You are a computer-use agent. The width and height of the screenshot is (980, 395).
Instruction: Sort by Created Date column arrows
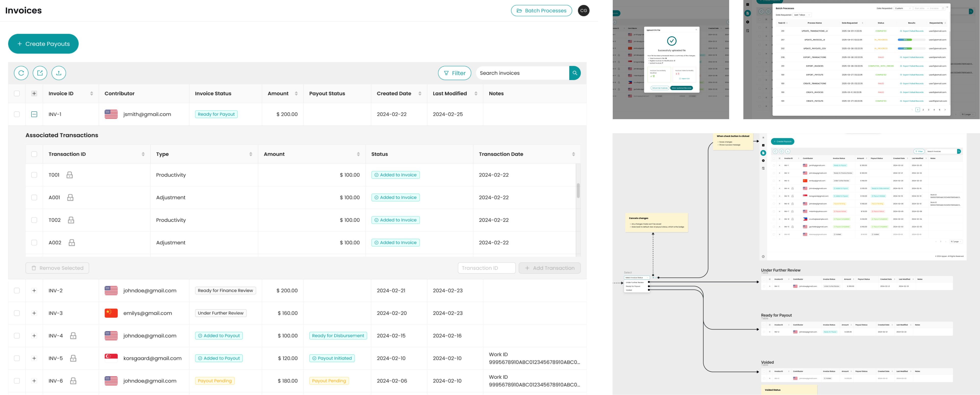click(420, 94)
